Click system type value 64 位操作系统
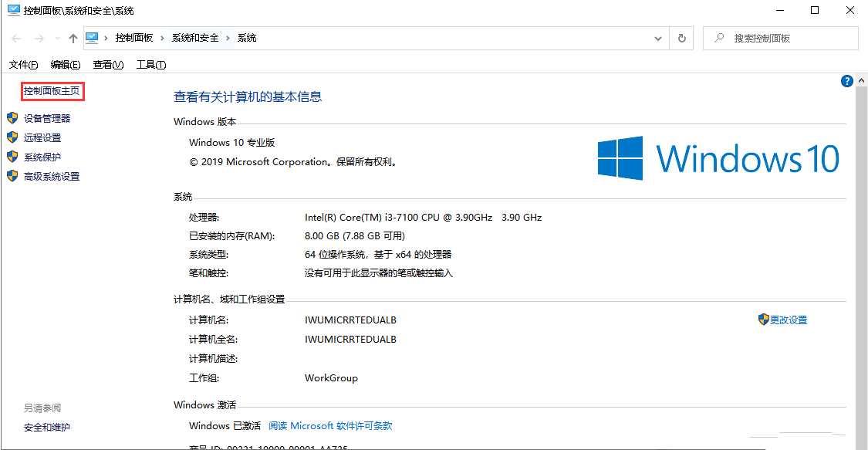 click(x=378, y=255)
